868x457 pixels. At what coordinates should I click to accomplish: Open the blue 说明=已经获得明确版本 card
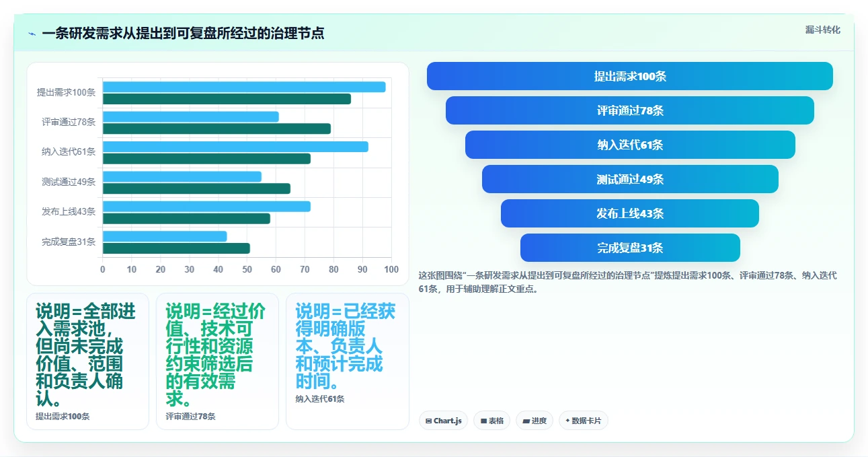347,361
